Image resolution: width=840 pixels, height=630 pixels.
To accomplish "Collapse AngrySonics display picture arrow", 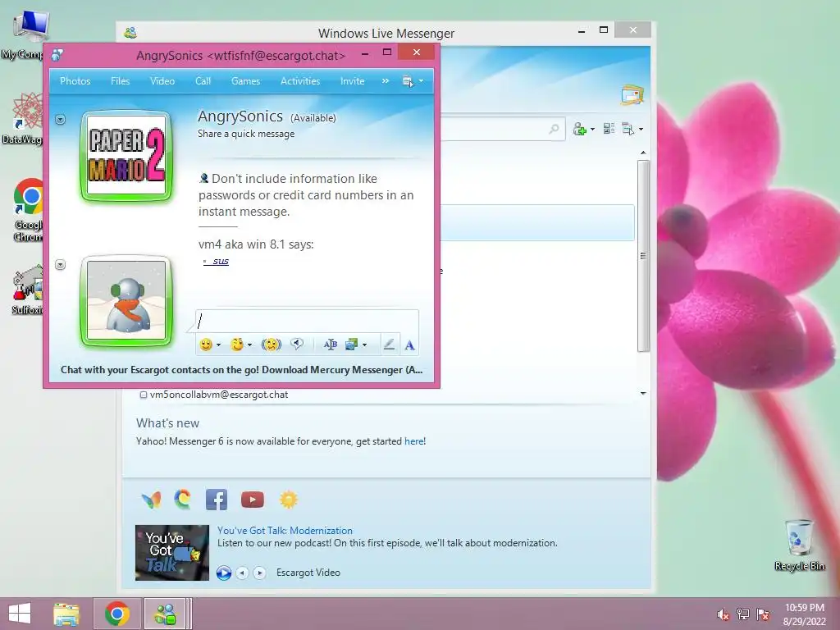I will (60, 120).
